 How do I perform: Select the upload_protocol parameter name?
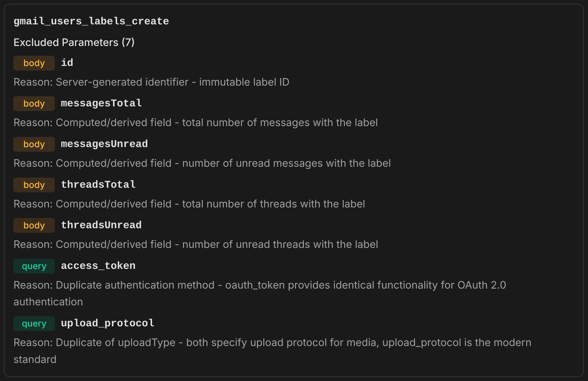pyautogui.click(x=108, y=323)
